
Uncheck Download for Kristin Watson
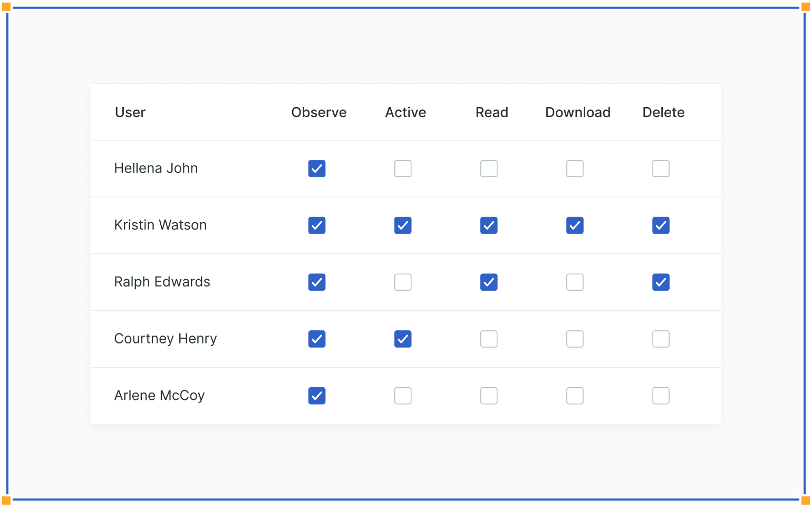[575, 225]
